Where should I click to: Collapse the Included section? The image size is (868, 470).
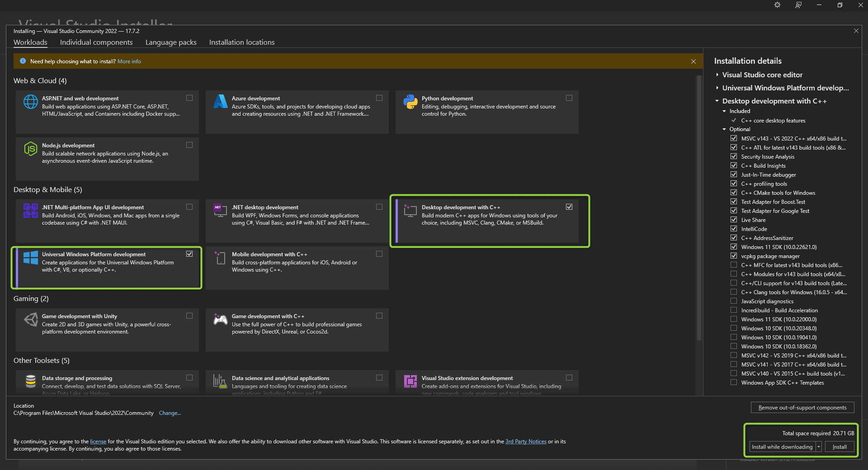[724, 111]
